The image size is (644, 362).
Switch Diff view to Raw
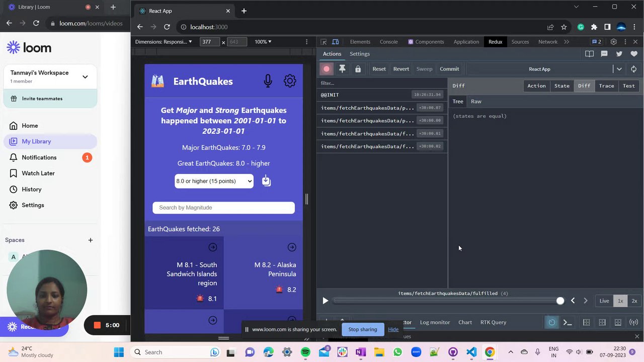point(476,102)
